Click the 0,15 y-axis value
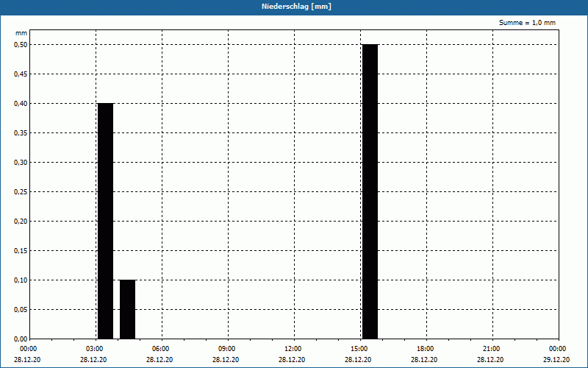This screenshot has height=368, width=588. pyautogui.click(x=21, y=250)
